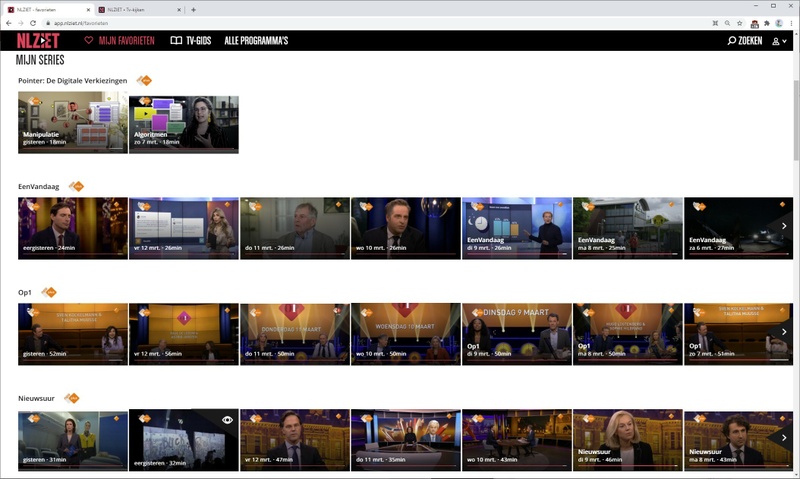The width and height of the screenshot is (800, 479).
Task: Open Alle Programma's menu item
Action: click(x=256, y=40)
